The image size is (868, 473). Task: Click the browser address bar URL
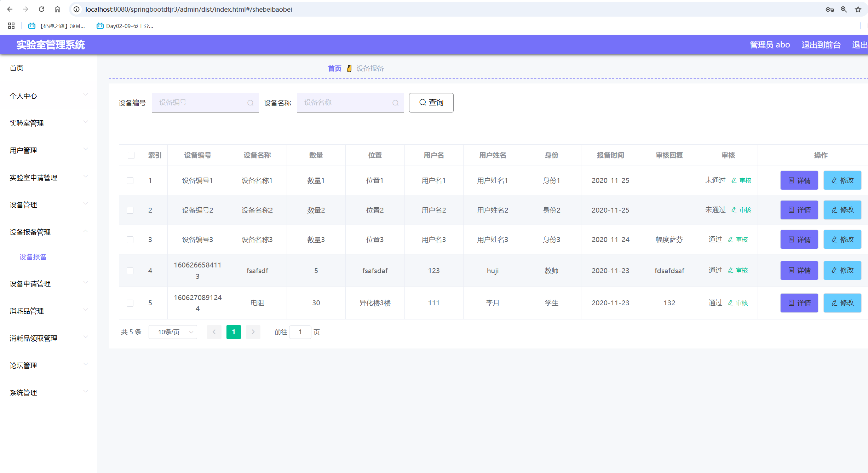click(189, 9)
